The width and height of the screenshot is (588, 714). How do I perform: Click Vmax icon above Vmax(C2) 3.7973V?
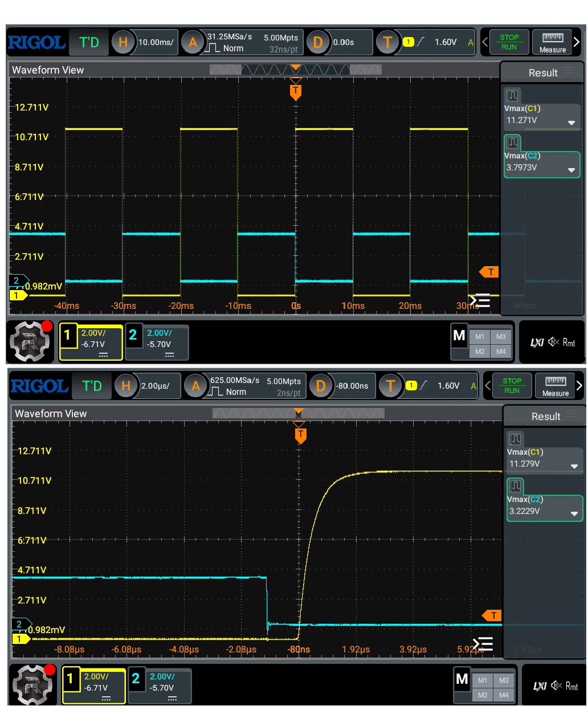(x=512, y=142)
